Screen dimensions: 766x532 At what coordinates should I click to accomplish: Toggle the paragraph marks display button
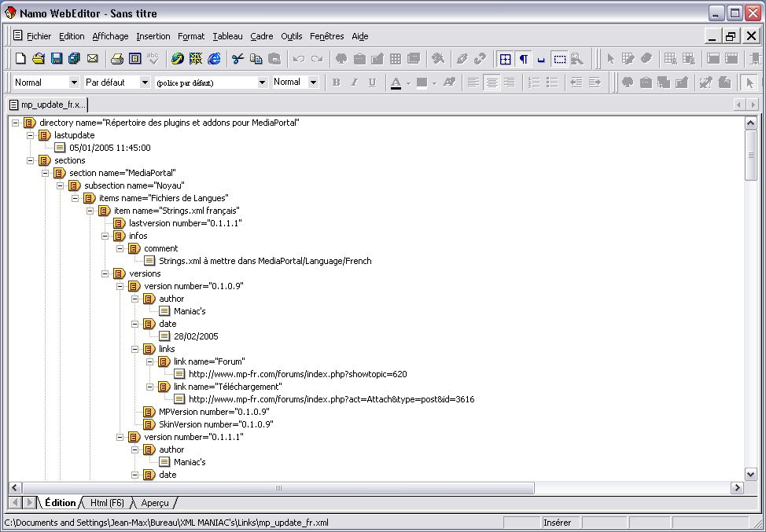point(523,59)
